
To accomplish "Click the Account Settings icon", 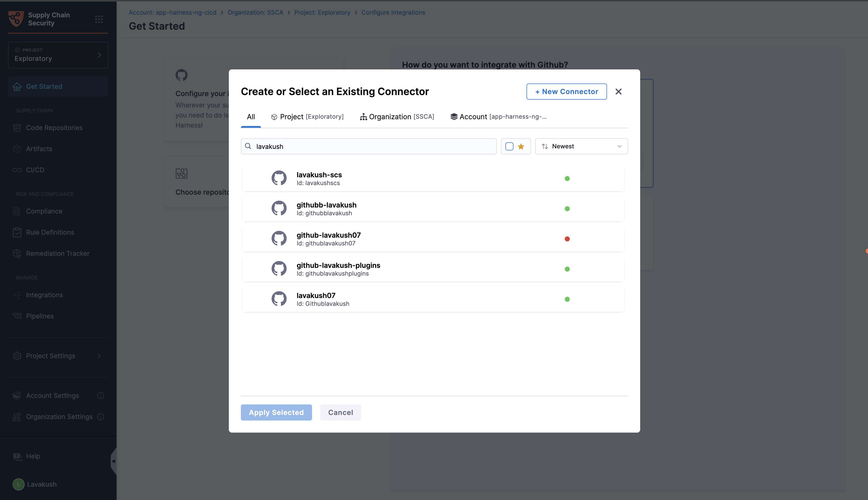I will (x=17, y=396).
